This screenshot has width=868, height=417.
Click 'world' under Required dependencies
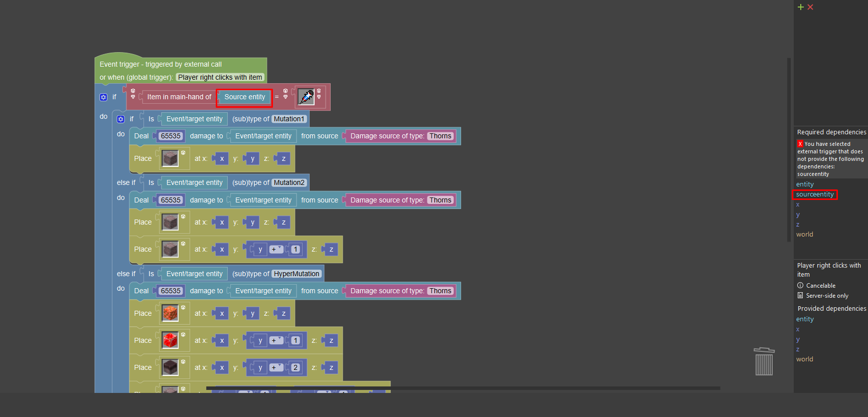[805, 235]
